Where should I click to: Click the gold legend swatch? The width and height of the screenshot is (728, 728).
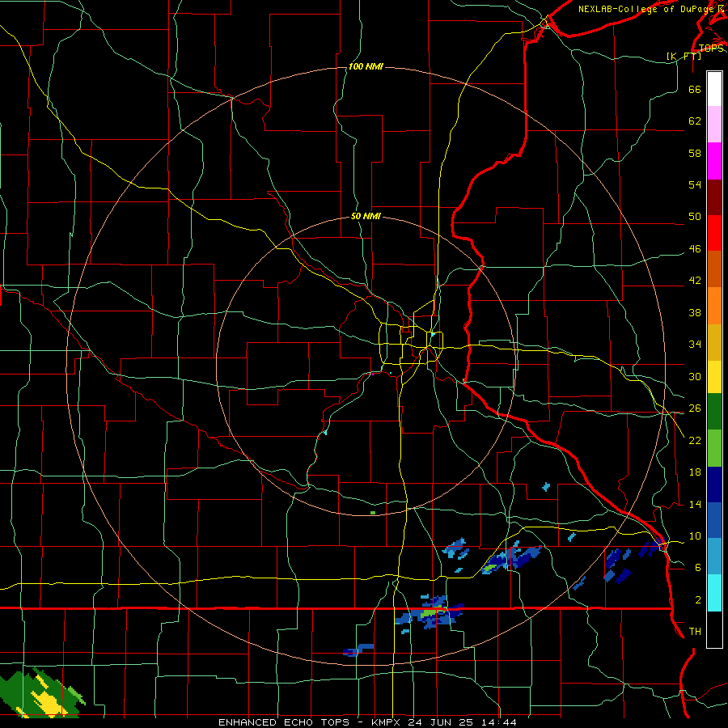click(x=714, y=343)
